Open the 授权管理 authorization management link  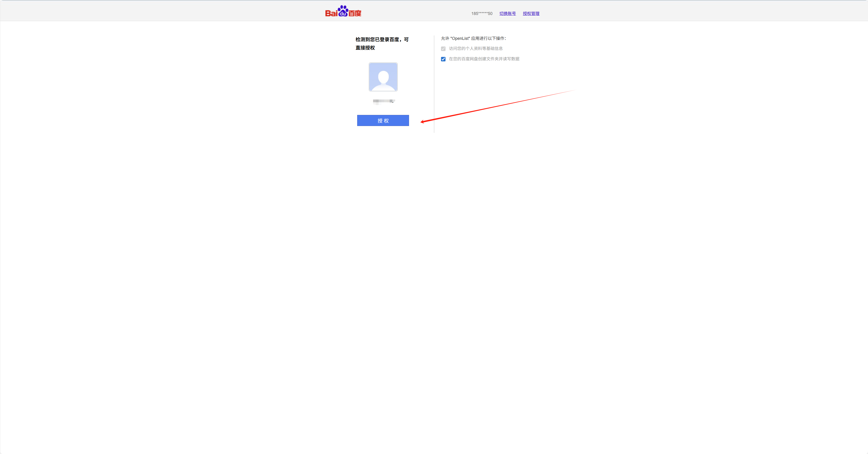point(531,14)
